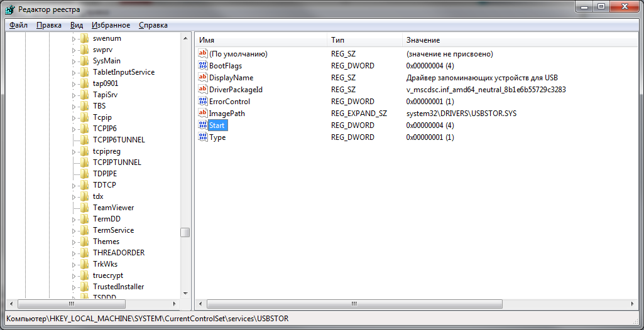Click the values pane scroll right arrow
This screenshot has height=330, width=644.
pos(633,304)
